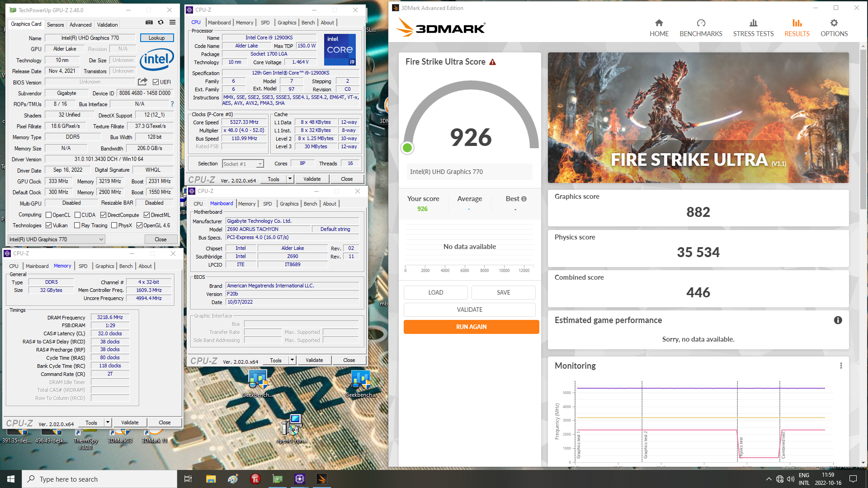Open 3DMark RESULTS section

(797, 28)
